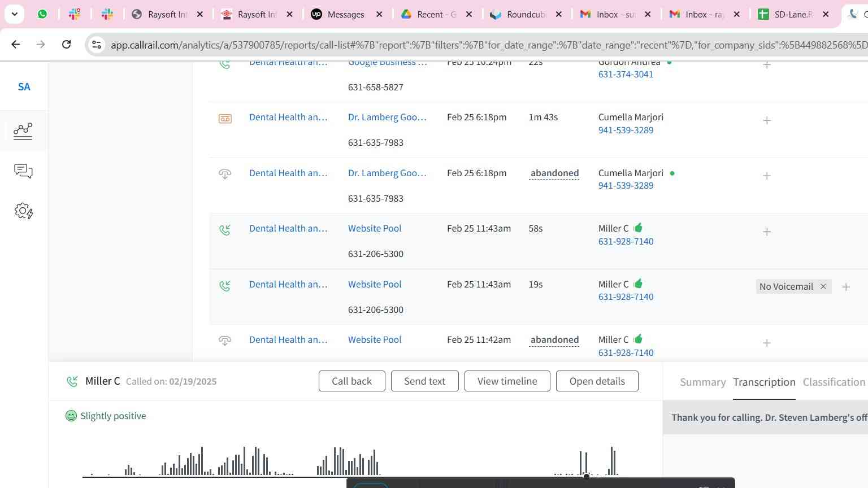
Task: Click the answered call icon on 58s row
Action: [225, 230]
